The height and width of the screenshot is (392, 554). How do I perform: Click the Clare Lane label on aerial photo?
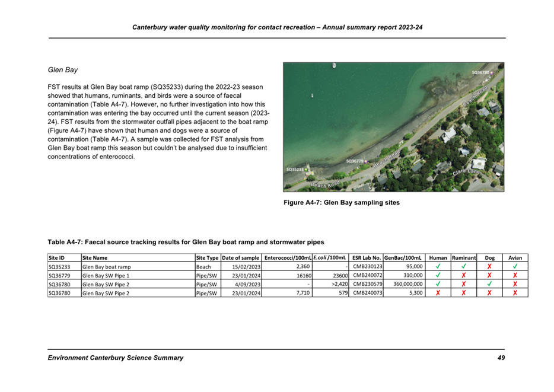[467, 173]
